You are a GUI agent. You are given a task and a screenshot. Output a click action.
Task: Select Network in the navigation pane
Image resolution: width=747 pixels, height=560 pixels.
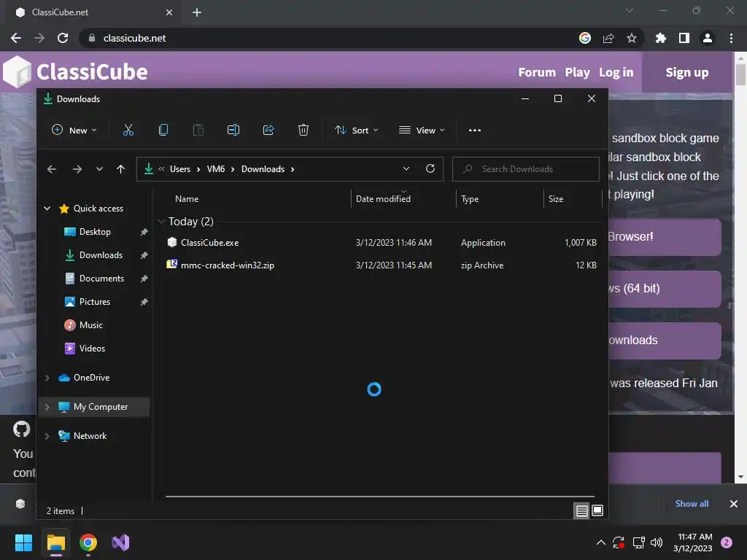tap(90, 436)
